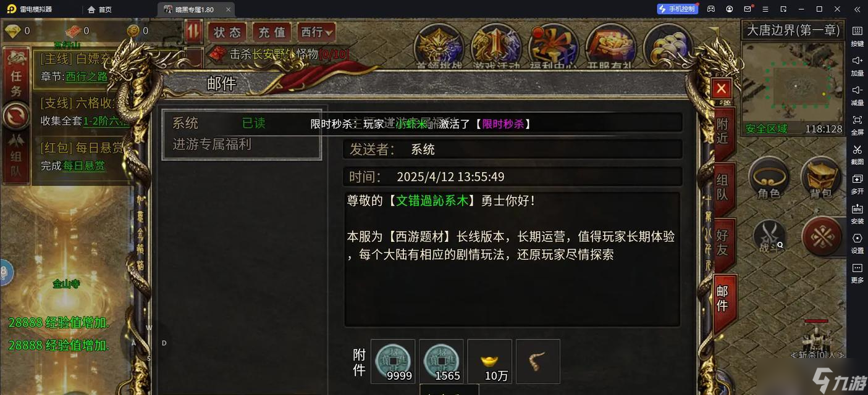Expand the 更多 more options in the sidebar
The width and height of the screenshot is (868, 395).
(857, 272)
